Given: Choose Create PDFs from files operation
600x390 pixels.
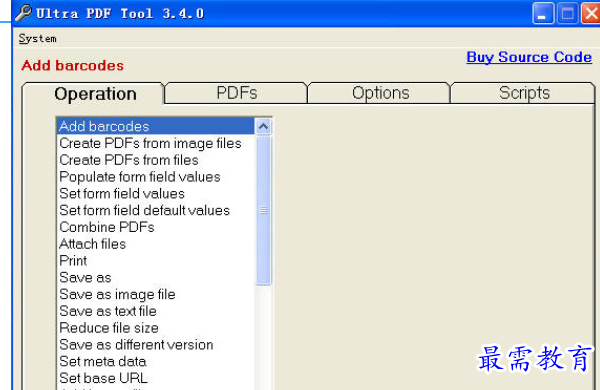Looking at the screenshot, I should [155, 160].
